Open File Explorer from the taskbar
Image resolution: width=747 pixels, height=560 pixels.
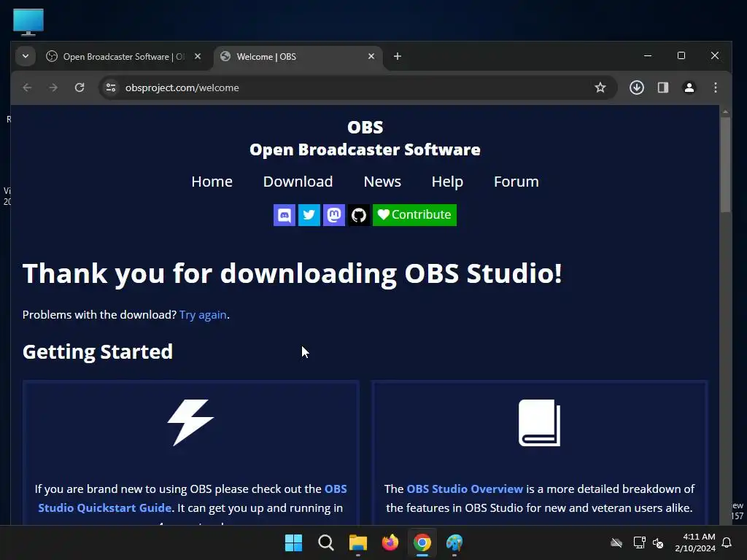357,542
